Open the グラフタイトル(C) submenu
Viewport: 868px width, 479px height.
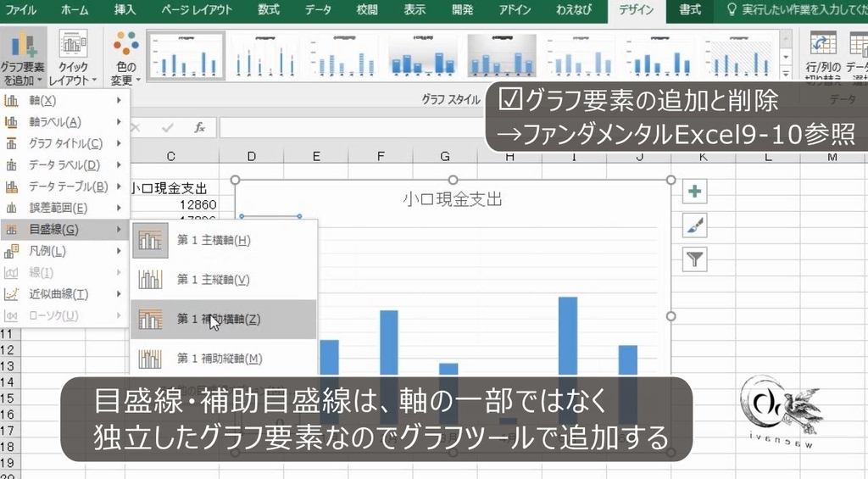(x=64, y=143)
